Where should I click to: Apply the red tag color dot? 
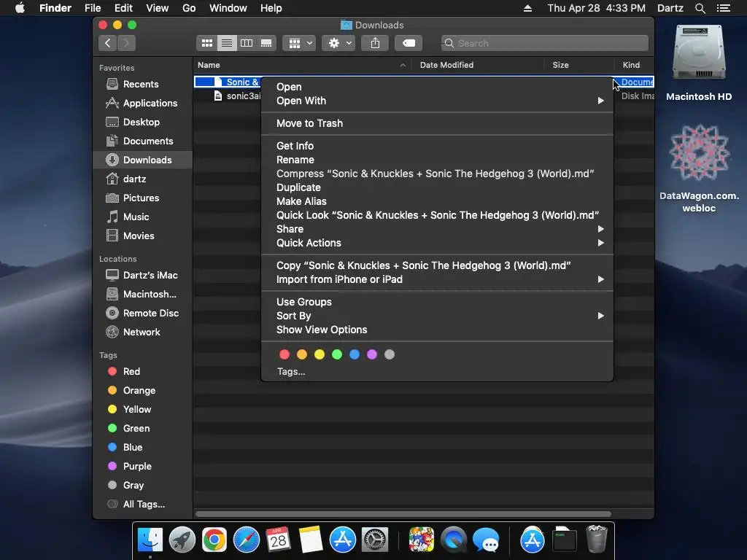coord(285,354)
